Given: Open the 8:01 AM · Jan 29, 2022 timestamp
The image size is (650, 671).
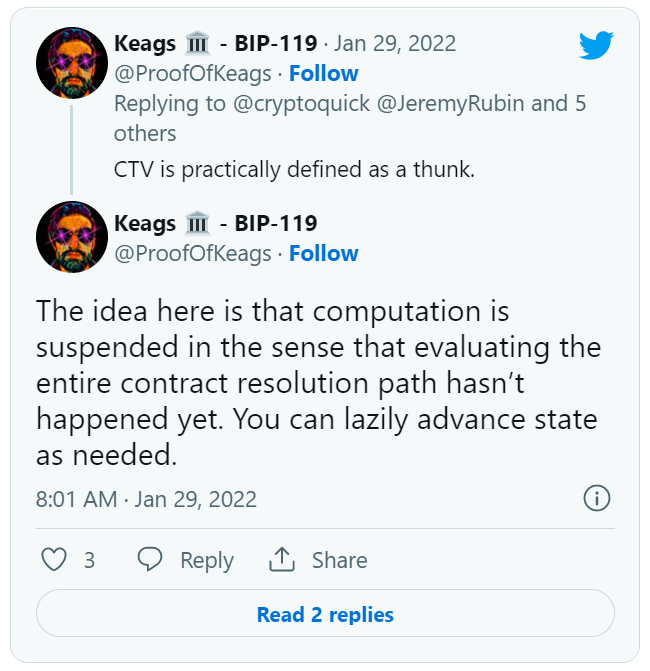Looking at the screenshot, I should [x=146, y=499].
